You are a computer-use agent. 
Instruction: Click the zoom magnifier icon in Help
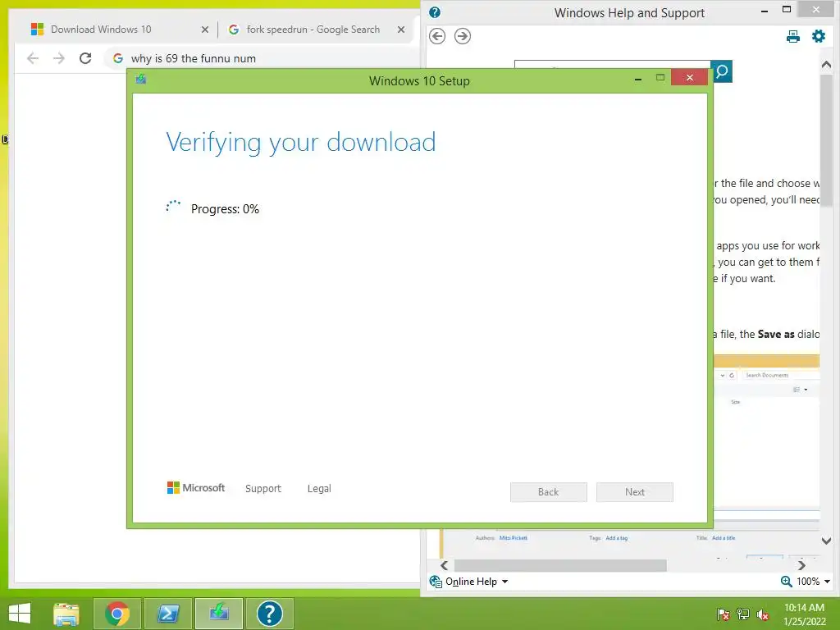(787, 582)
